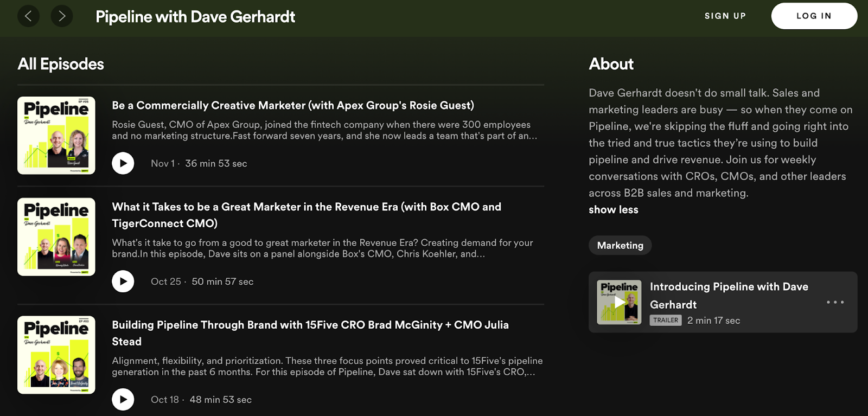Image resolution: width=868 pixels, height=416 pixels.
Task: Click the 15Five episode description text
Action: point(327,367)
